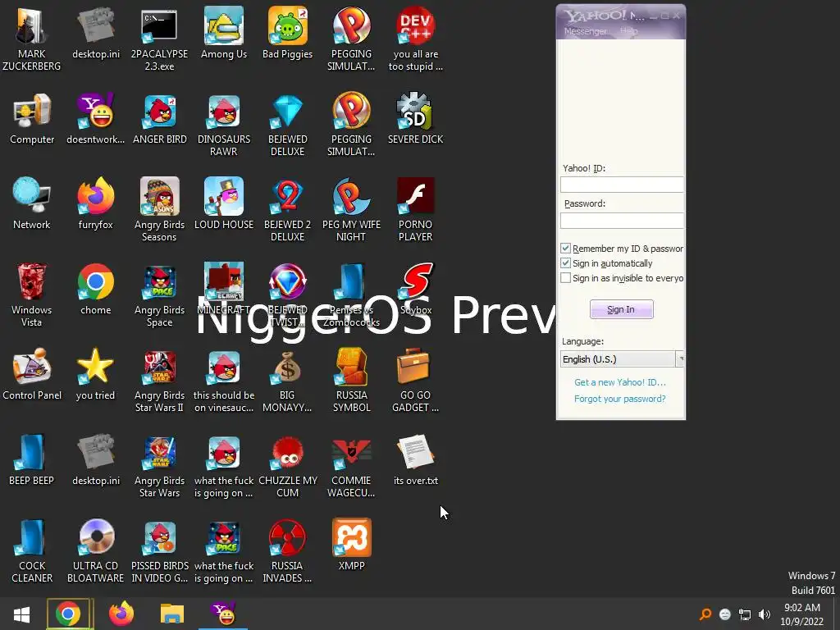Screen dimensions: 840x630
Task: Follow the Get a new Yahoo! ID link
Action: point(620,382)
